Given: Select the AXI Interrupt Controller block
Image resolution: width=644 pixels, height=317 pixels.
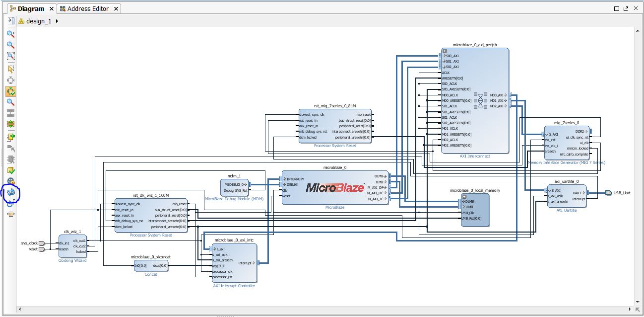Looking at the screenshot, I should [x=234, y=263].
